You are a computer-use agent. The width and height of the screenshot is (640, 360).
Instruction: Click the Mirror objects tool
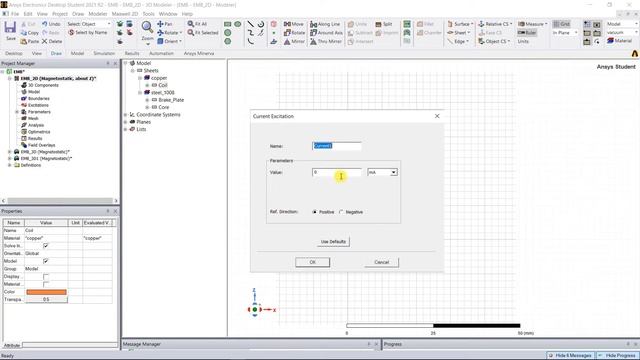(294, 41)
